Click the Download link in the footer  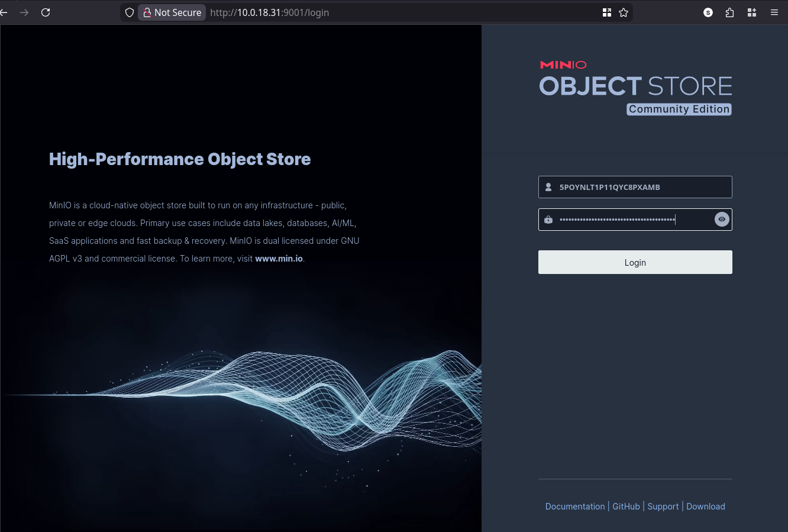pyautogui.click(x=705, y=507)
